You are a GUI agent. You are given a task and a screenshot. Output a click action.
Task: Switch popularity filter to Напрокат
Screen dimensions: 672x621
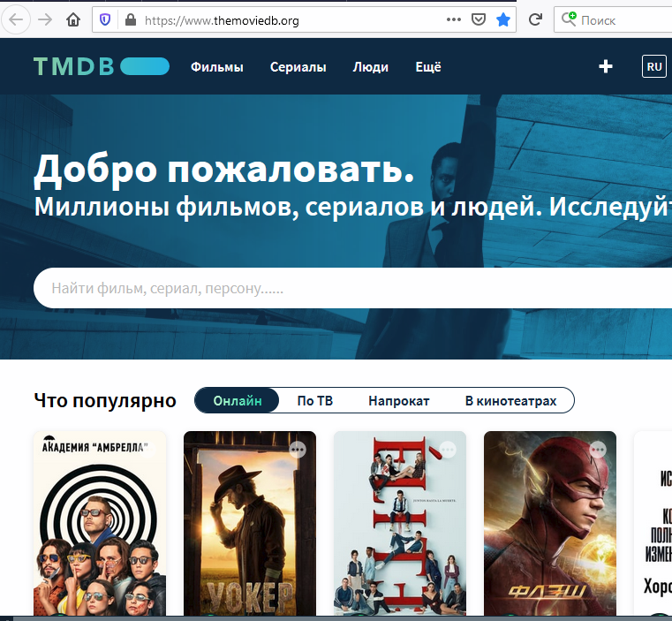tap(398, 400)
